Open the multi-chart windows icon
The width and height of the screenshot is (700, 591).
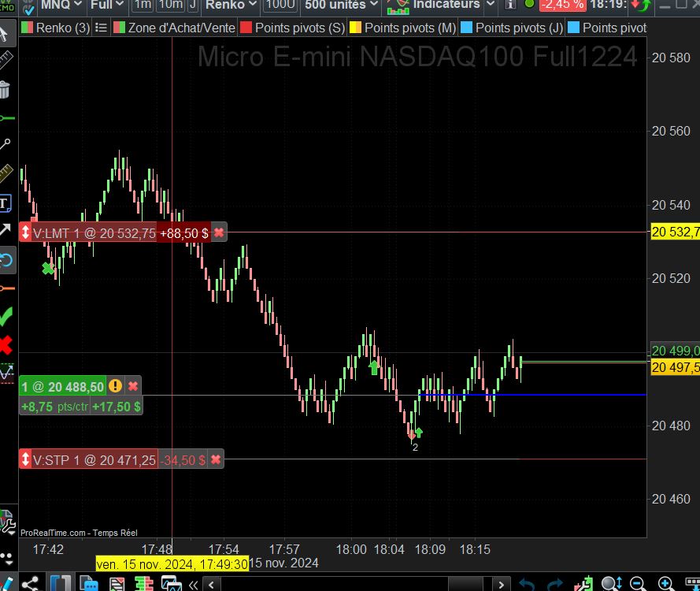172,584
